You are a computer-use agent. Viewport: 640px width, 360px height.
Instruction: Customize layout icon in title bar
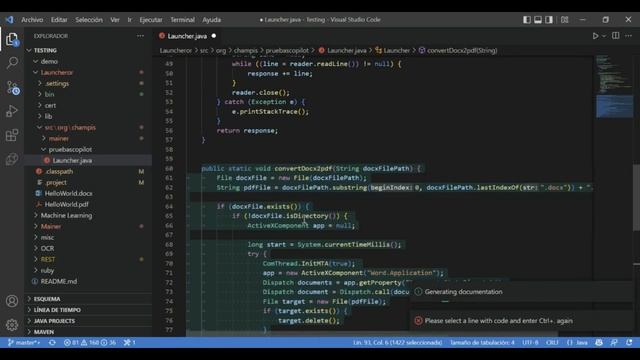(564, 20)
